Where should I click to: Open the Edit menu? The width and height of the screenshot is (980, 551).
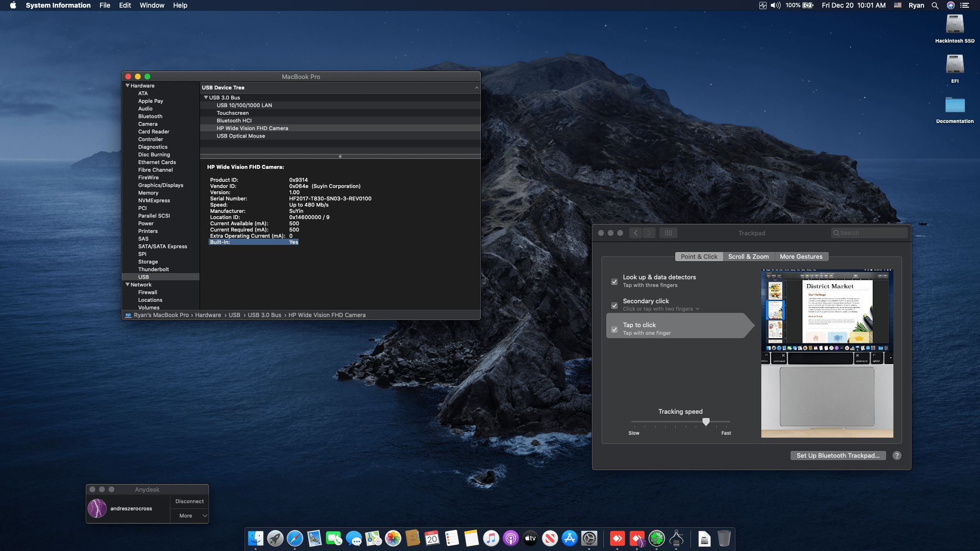point(125,5)
